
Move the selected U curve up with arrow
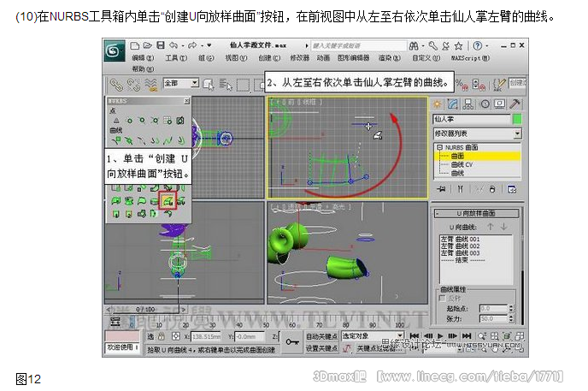pyautogui.click(x=490, y=227)
